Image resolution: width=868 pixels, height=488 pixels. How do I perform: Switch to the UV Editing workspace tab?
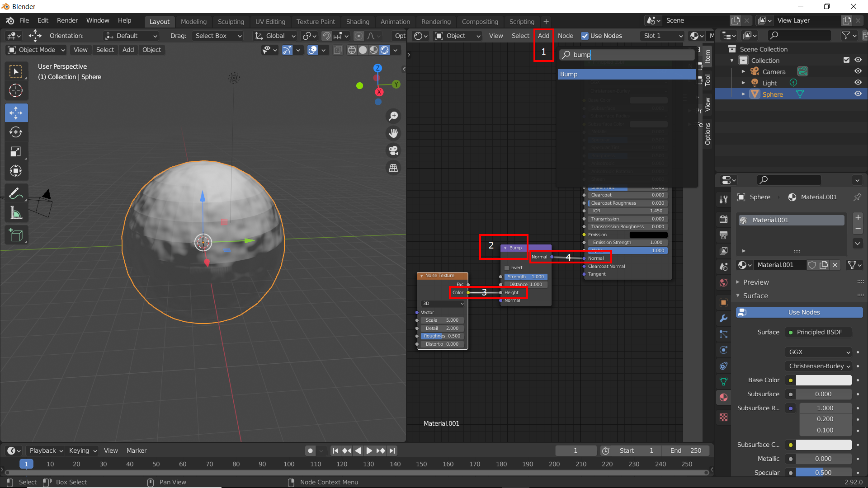pyautogui.click(x=270, y=22)
